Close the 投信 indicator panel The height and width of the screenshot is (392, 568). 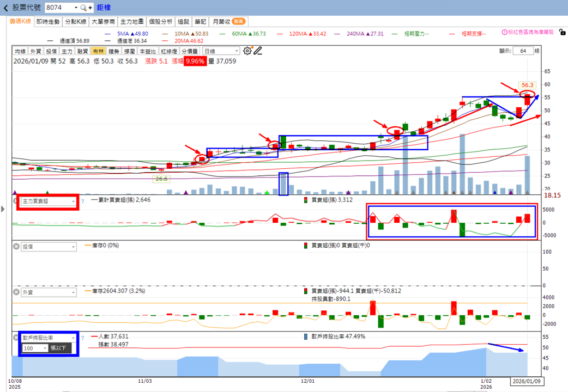tap(16, 247)
